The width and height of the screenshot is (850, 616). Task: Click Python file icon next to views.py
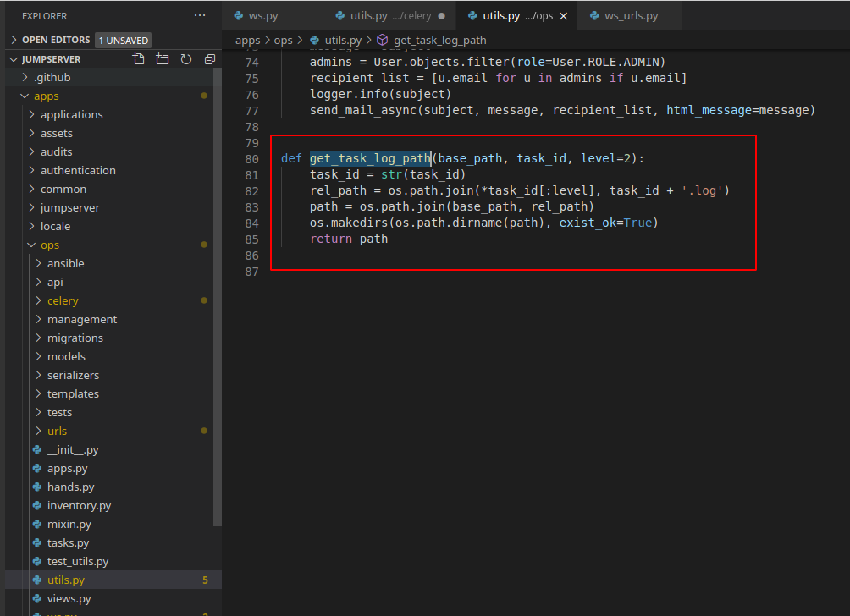click(37, 599)
